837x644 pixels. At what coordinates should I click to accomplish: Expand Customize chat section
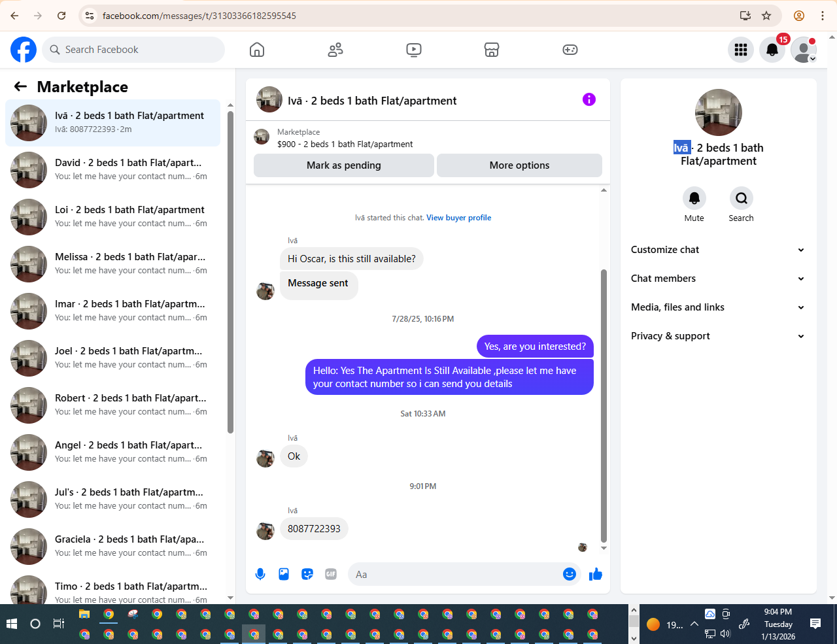pos(718,250)
